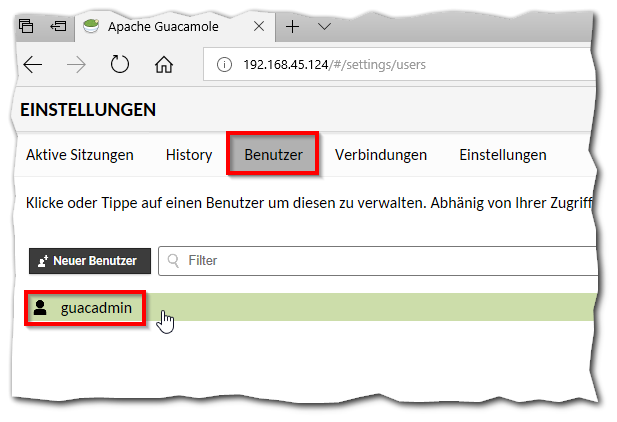Focus the address bar showing 192.168.45.124
The height and width of the screenshot is (422, 617).
(400, 65)
